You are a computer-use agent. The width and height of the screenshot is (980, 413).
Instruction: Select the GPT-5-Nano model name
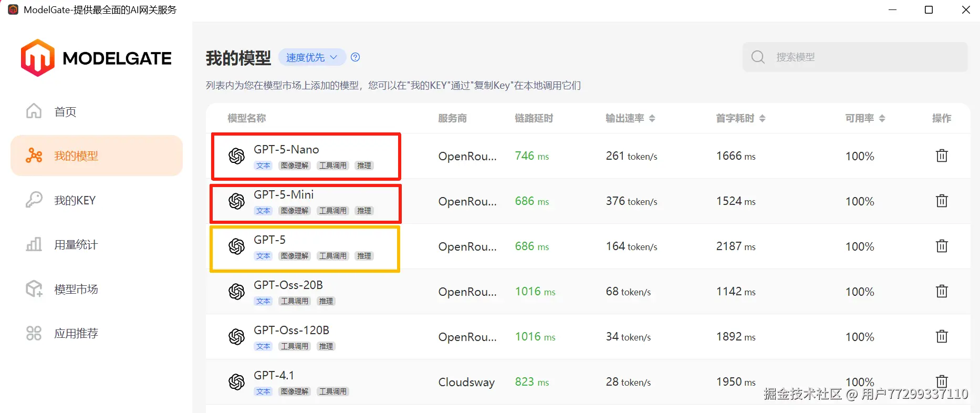[286, 149]
